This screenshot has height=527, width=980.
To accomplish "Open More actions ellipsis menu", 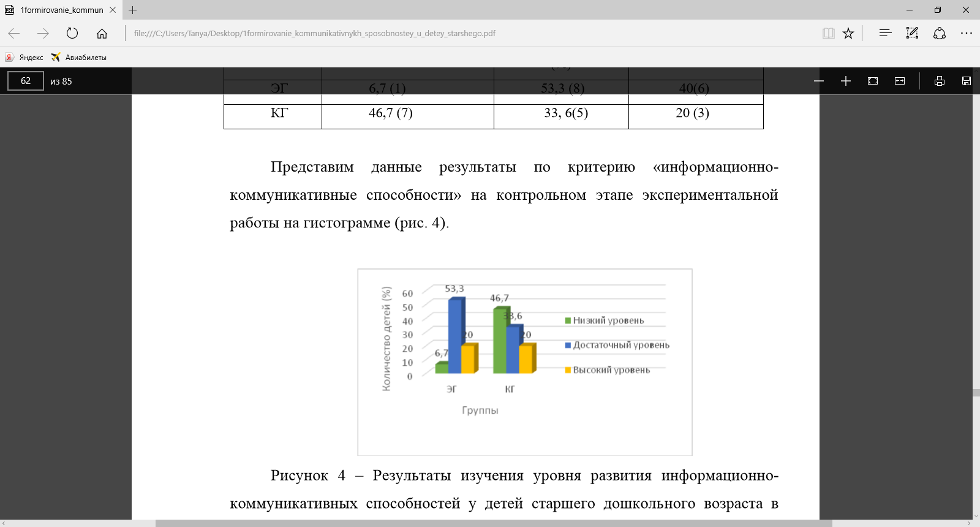I will point(967,33).
